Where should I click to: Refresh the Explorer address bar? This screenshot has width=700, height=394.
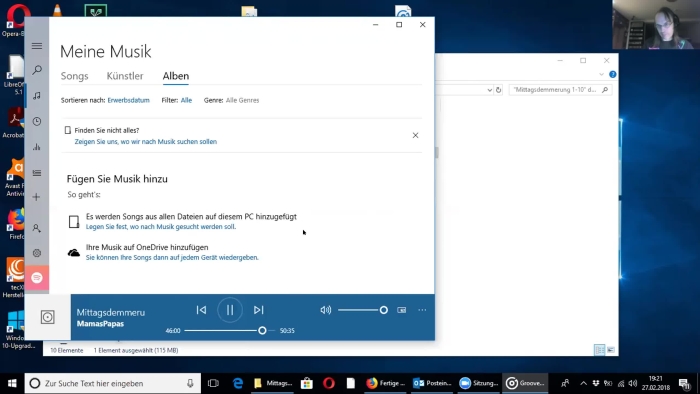[x=498, y=90]
